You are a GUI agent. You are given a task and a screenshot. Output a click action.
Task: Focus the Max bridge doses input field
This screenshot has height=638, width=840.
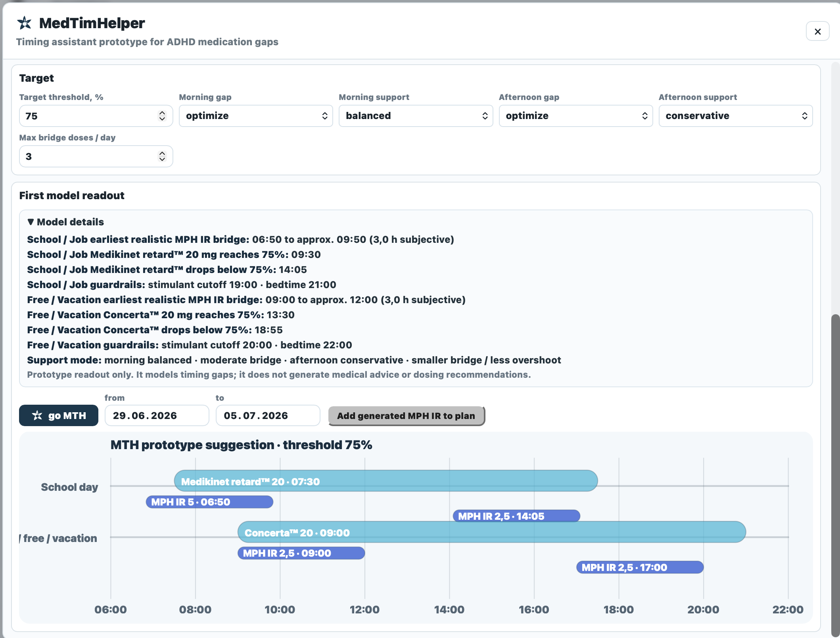(x=96, y=156)
